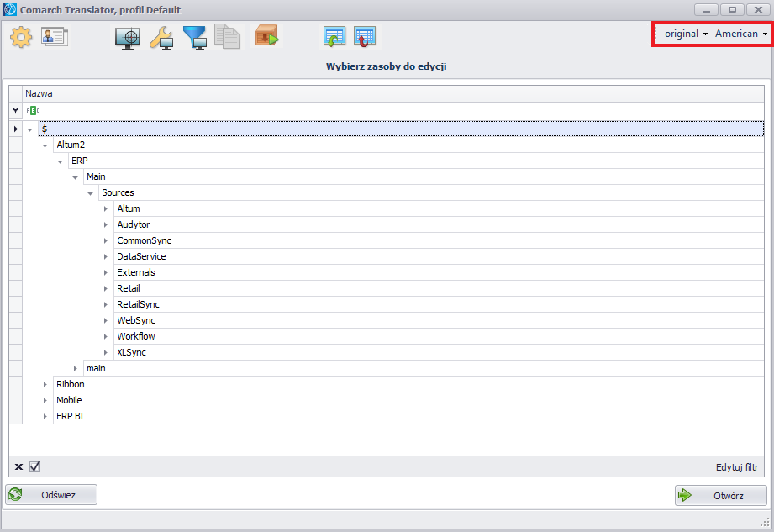Viewport: 774px width, 532px height.
Task: Click the table with green arrow icon
Action: click(334, 37)
